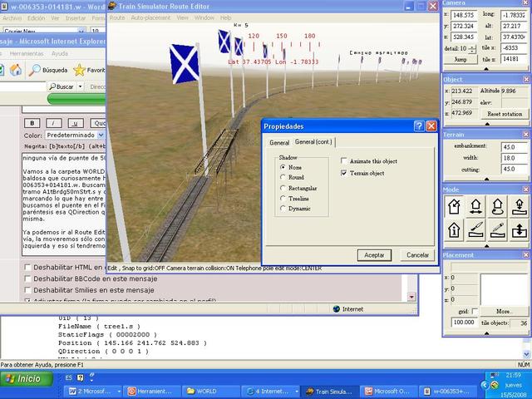Expand the Buscar dropdown arrow
Screen dimensions: 532x399
click(80, 86)
